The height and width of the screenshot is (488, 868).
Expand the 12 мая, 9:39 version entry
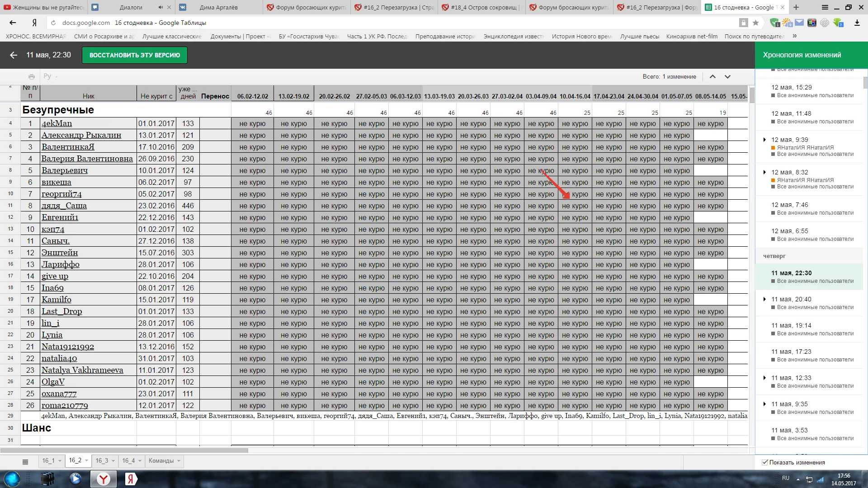pos(764,140)
